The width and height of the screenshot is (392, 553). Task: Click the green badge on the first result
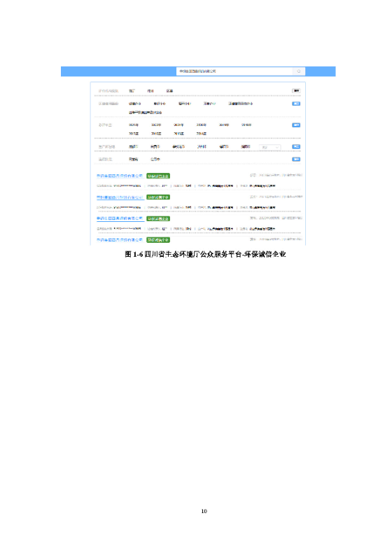pyautogui.click(x=158, y=176)
